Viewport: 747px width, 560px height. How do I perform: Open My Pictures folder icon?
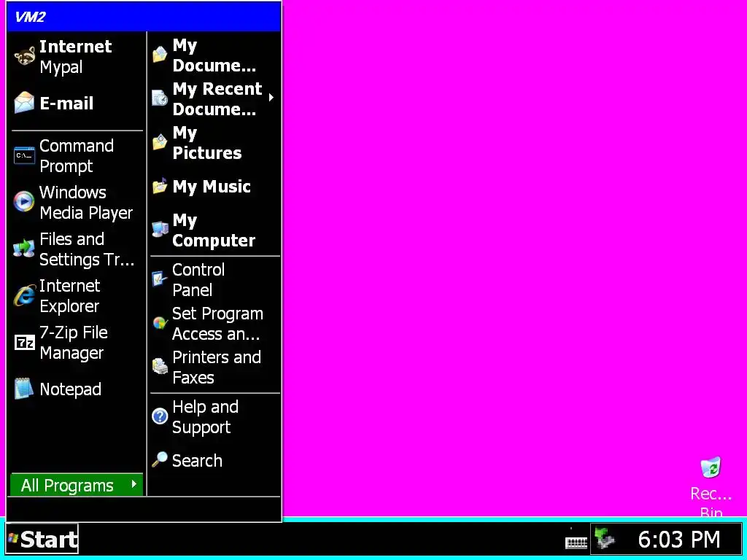[160, 142]
